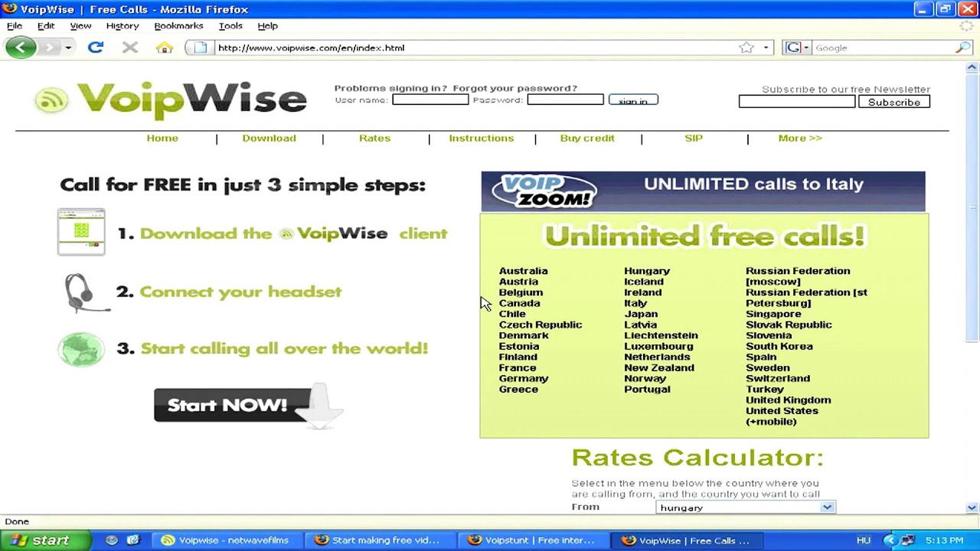Bookmark this page with the star icon
The width and height of the screenshot is (980, 551).
click(x=746, y=47)
